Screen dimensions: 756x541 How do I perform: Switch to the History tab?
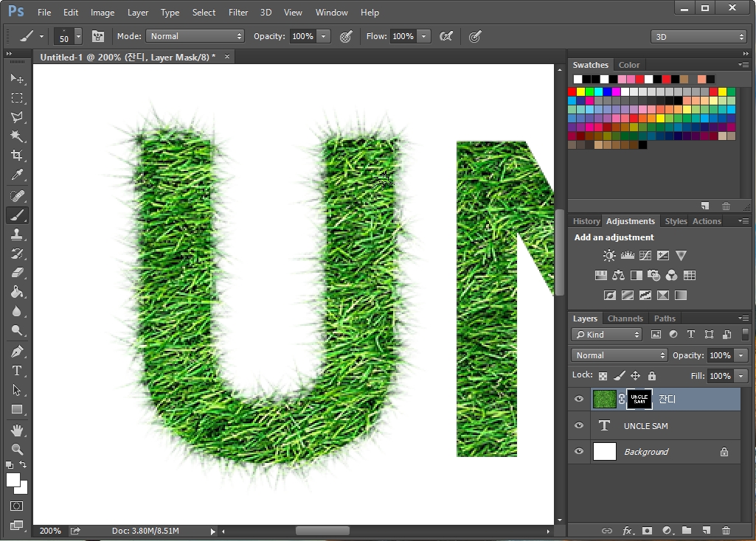586,221
